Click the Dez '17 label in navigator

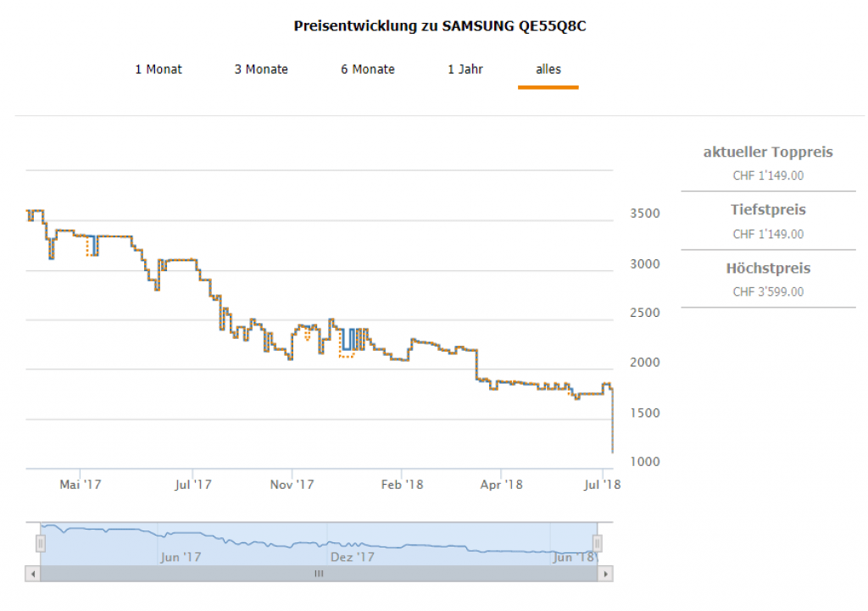pos(353,557)
